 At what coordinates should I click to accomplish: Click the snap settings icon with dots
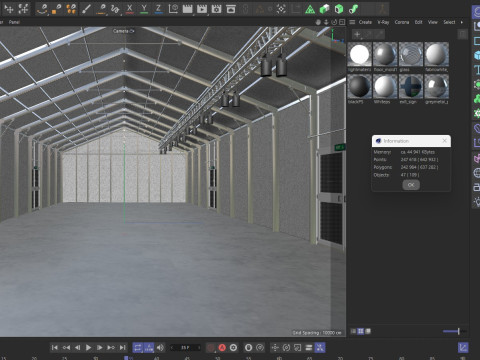point(281,9)
